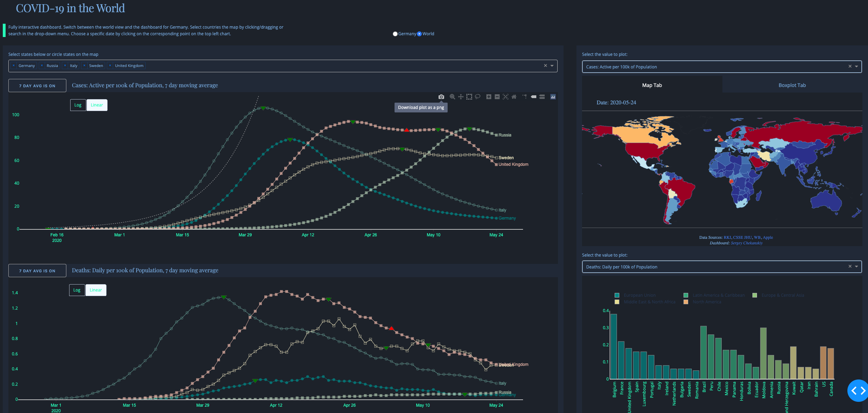
Task: Reset axes with the home icon
Action: [514, 97]
